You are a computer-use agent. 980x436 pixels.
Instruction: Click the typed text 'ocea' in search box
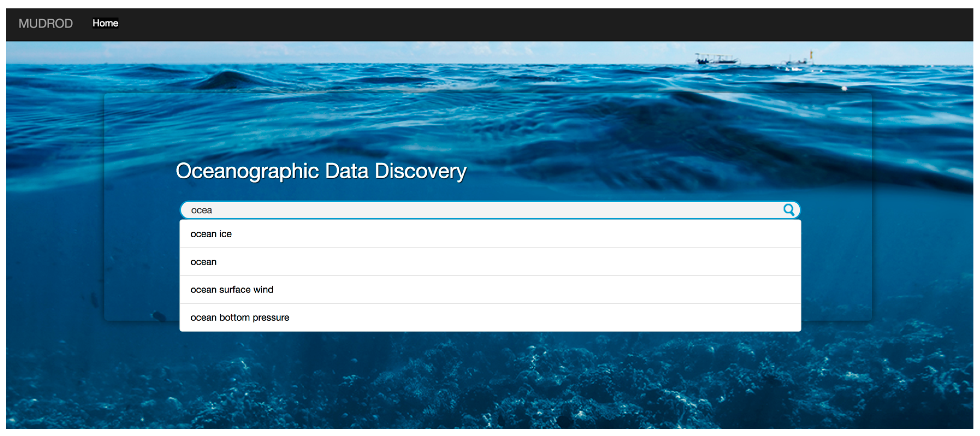[x=201, y=210]
